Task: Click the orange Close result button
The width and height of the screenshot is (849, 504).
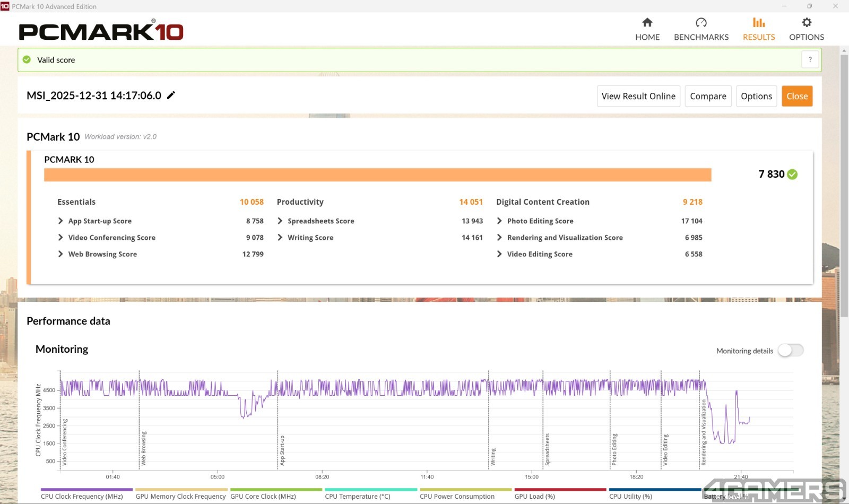Action: tap(796, 96)
